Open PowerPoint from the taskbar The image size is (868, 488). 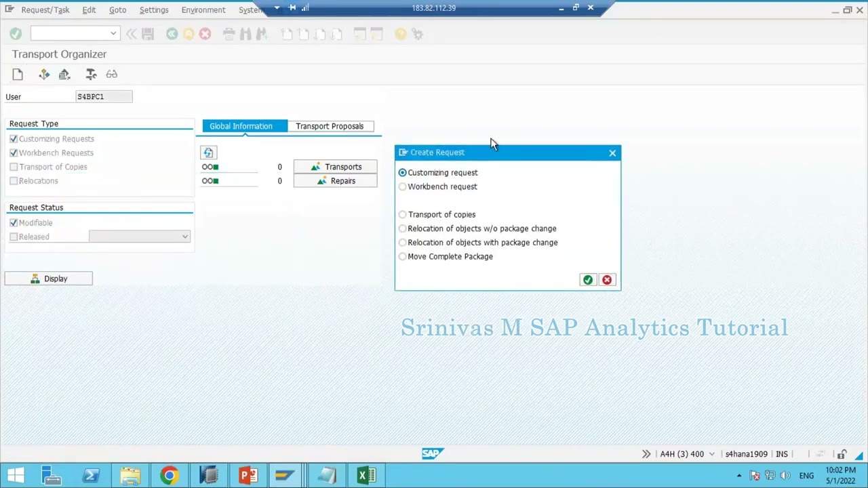248,475
